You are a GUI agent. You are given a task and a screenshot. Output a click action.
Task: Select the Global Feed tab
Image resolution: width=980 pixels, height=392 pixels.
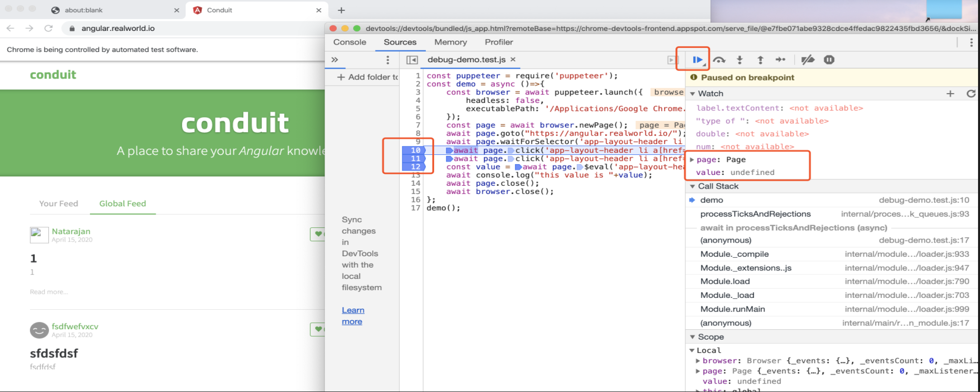(x=123, y=203)
